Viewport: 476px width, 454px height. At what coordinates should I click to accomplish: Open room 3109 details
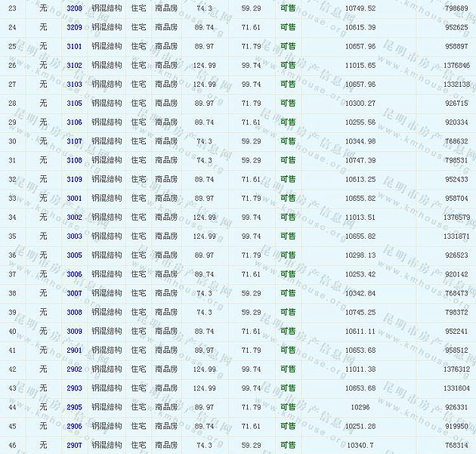(x=74, y=179)
